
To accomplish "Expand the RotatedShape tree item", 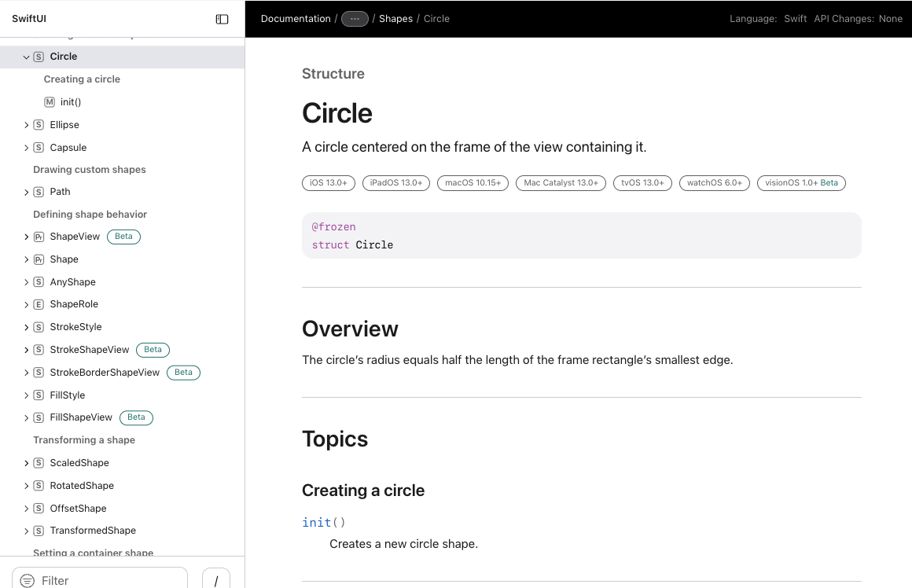I will [x=26, y=486].
